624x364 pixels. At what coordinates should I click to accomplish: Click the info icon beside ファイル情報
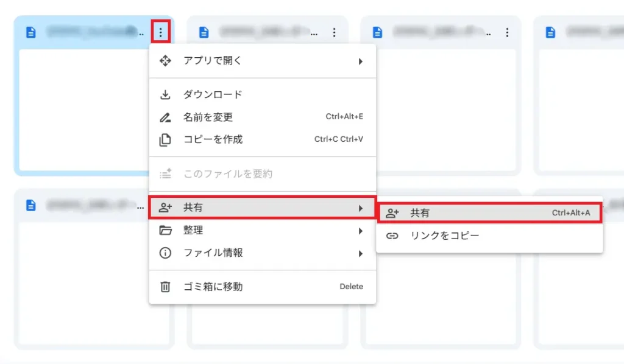click(x=165, y=253)
